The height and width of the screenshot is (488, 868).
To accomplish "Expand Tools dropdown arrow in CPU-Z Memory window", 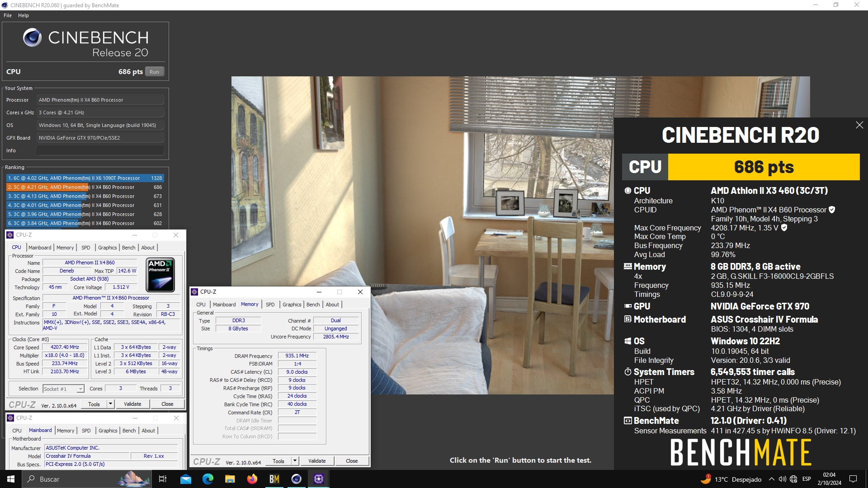I will point(295,461).
